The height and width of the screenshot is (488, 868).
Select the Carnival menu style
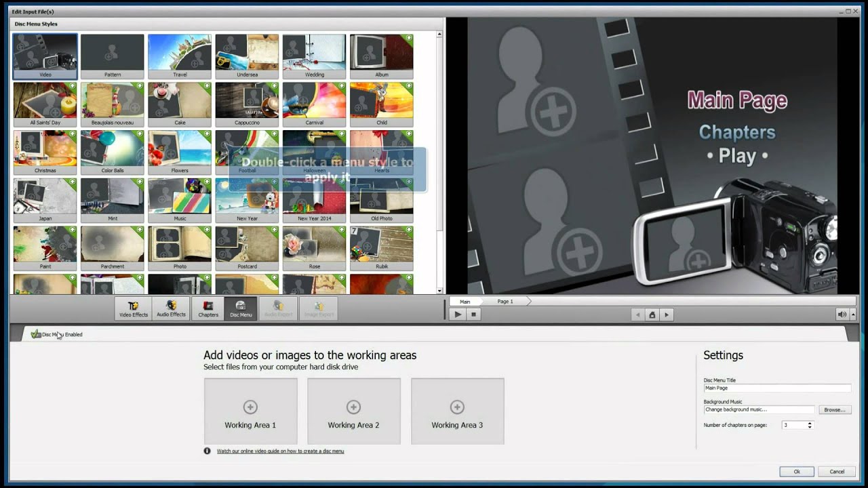314,104
